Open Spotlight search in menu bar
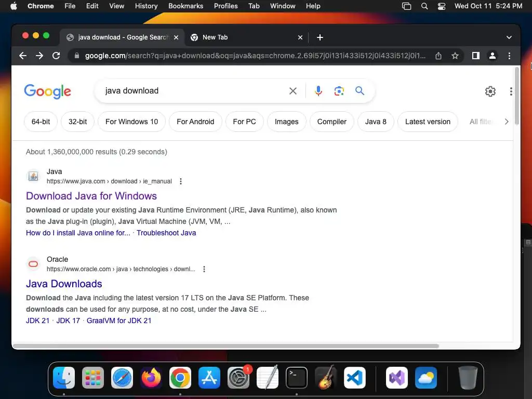This screenshot has height=399, width=532. [424, 6]
